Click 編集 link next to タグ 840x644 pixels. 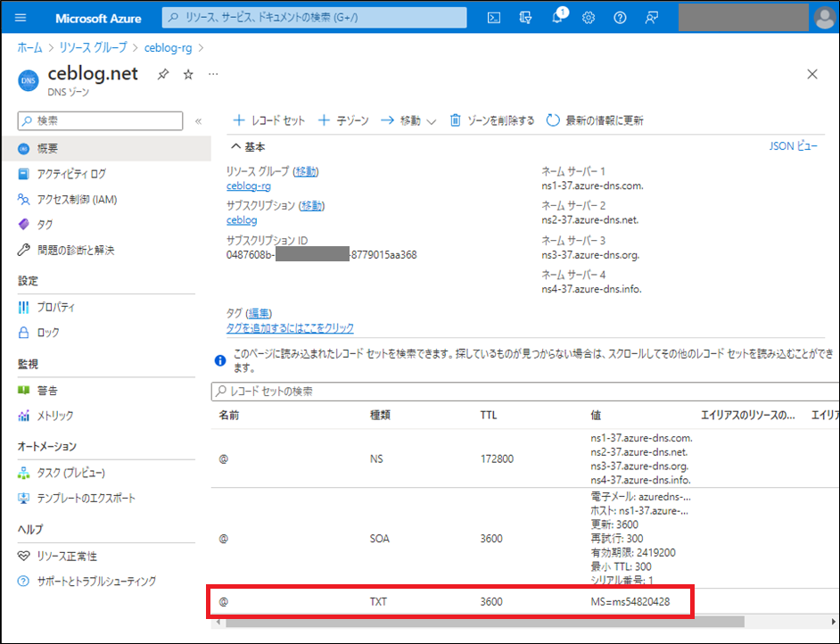(x=259, y=313)
